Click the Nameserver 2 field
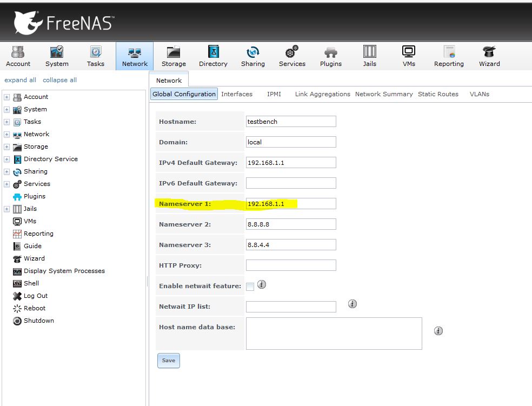532x406 pixels. click(291, 224)
